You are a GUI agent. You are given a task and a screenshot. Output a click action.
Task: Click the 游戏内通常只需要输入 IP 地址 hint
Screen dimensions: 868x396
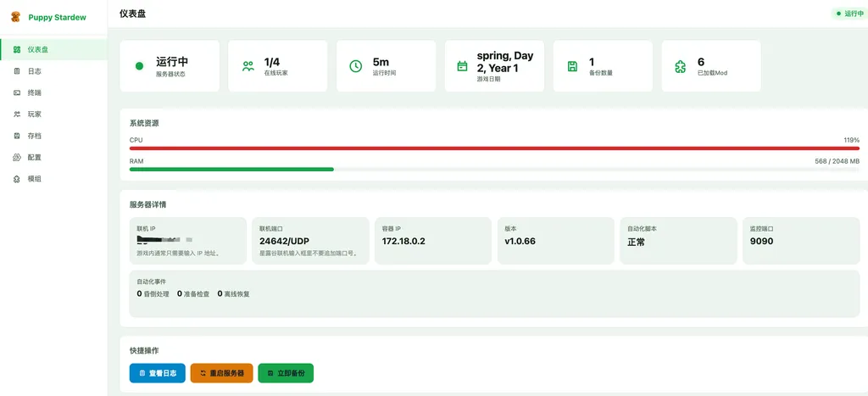click(x=178, y=254)
